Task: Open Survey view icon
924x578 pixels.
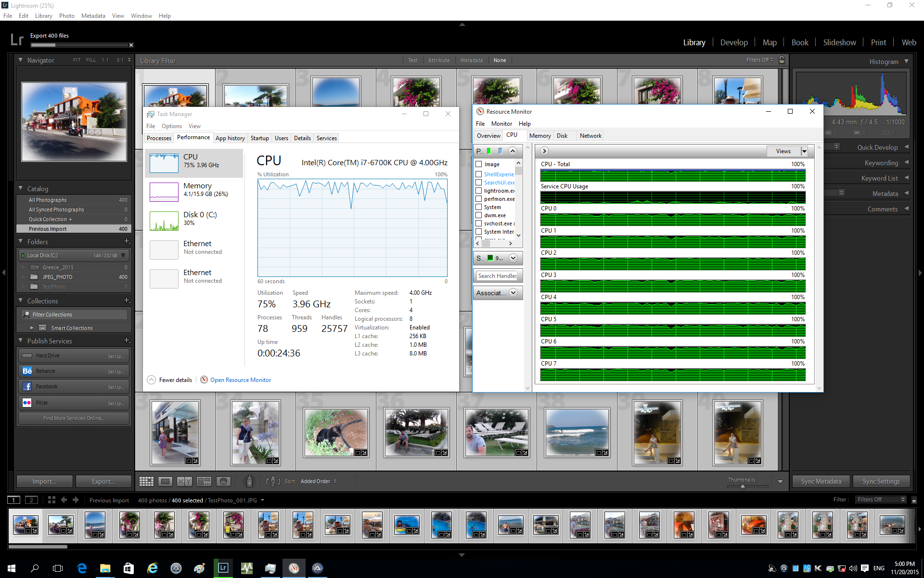Action: click(x=204, y=481)
